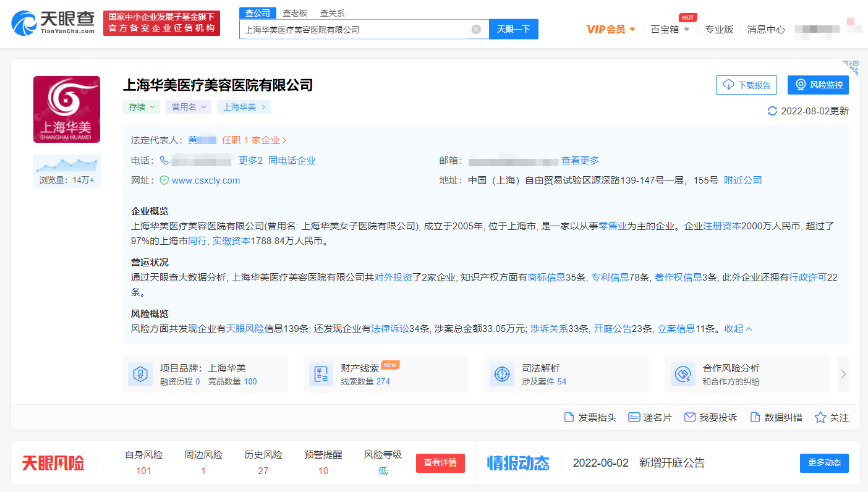Image resolution: width=868 pixels, height=492 pixels.
Task: Open 竞品数量 100 link
Action: click(x=232, y=381)
